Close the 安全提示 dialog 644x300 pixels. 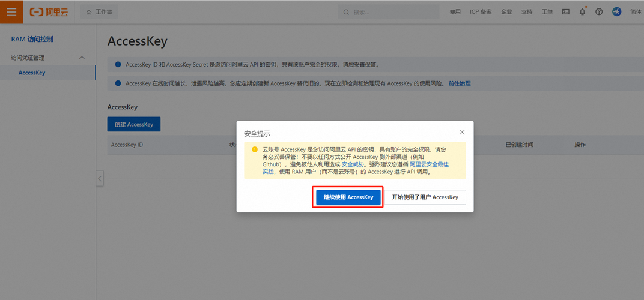(x=462, y=132)
